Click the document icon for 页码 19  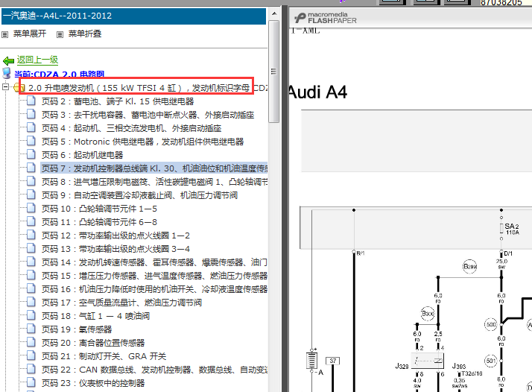tap(31, 329)
